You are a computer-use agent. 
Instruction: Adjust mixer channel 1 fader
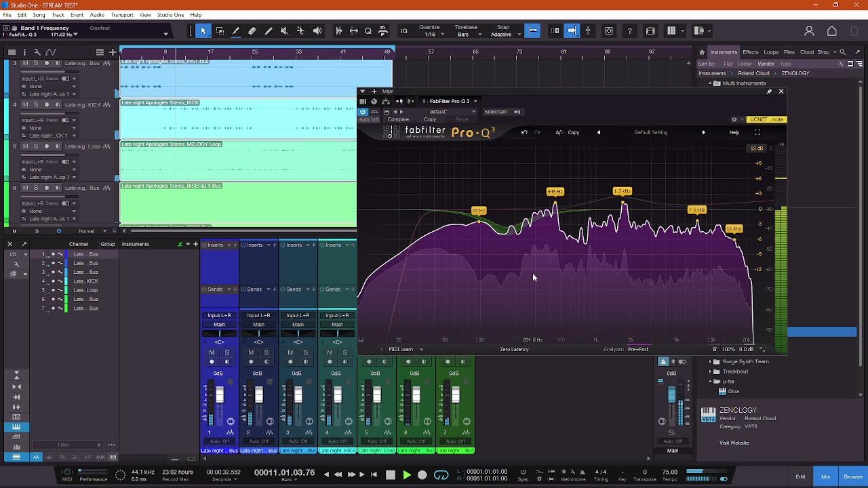(219, 394)
